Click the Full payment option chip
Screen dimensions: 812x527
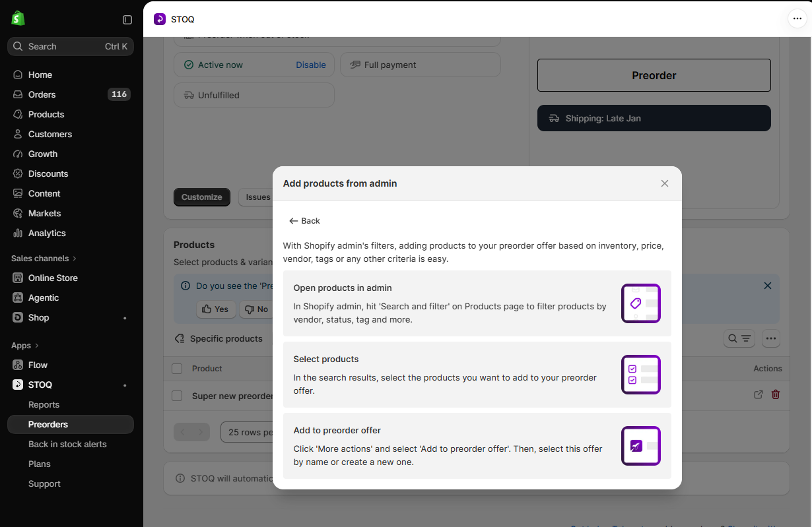click(x=421, y=65)
